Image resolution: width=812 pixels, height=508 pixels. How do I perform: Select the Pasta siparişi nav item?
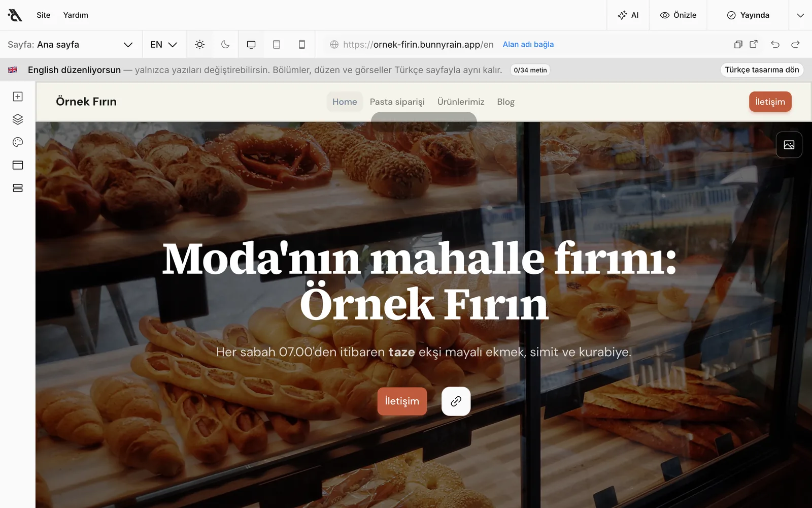(397, 102)
